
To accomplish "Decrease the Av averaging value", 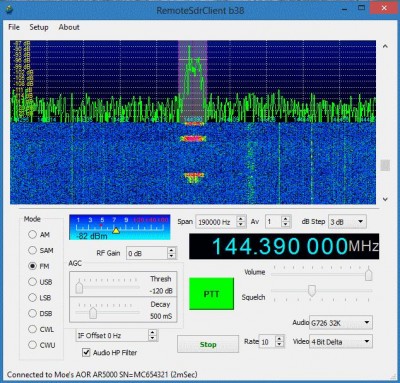I will [285, 225].
